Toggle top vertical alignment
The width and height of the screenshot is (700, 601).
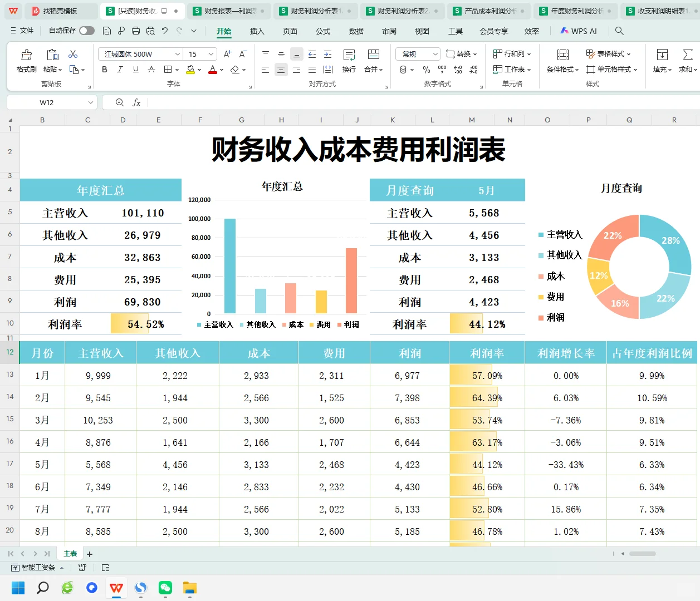coord(266,54)
